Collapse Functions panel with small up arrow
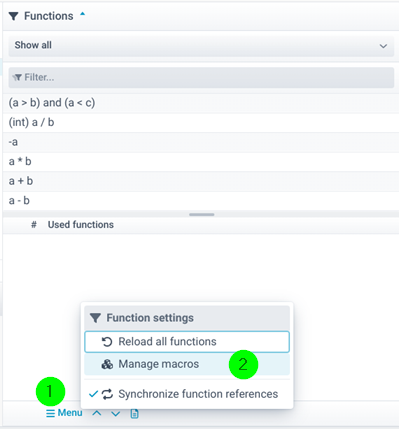Image resolution: width=399 pixels, height=429 pixels. click(83, 14)
